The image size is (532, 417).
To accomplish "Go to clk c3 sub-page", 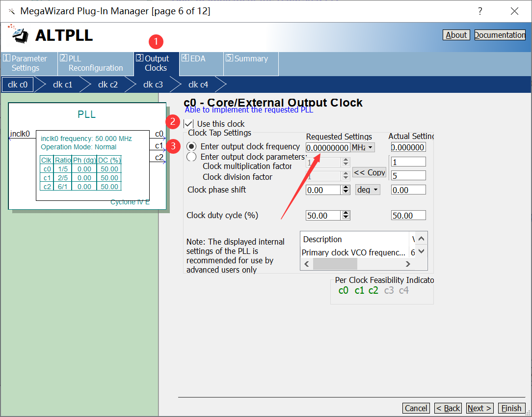I will pos(153,84).
